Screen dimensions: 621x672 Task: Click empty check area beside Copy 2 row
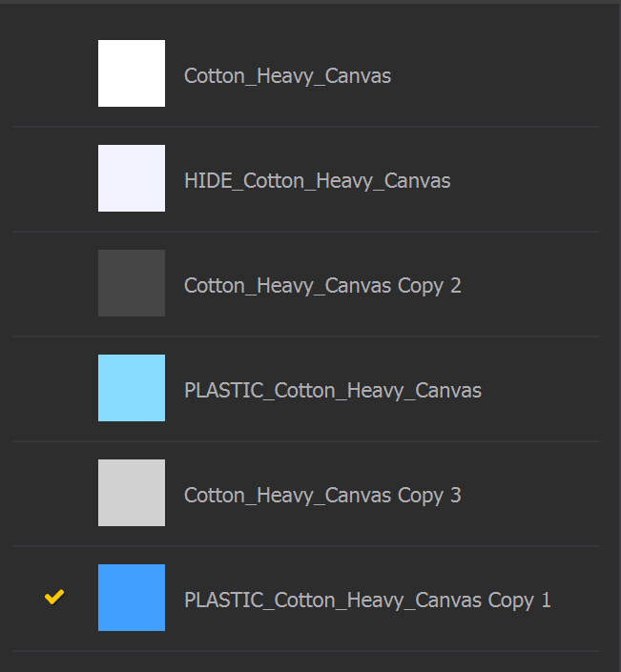54,283
